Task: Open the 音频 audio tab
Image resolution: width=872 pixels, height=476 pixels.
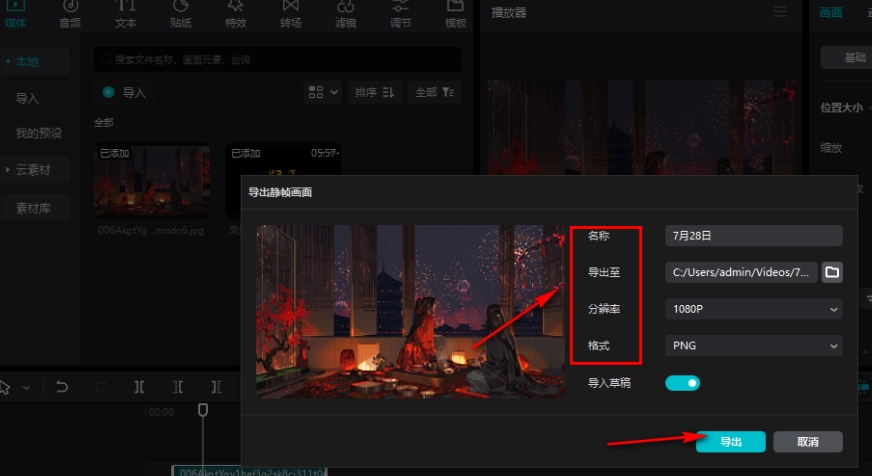Action: [70, 14]
